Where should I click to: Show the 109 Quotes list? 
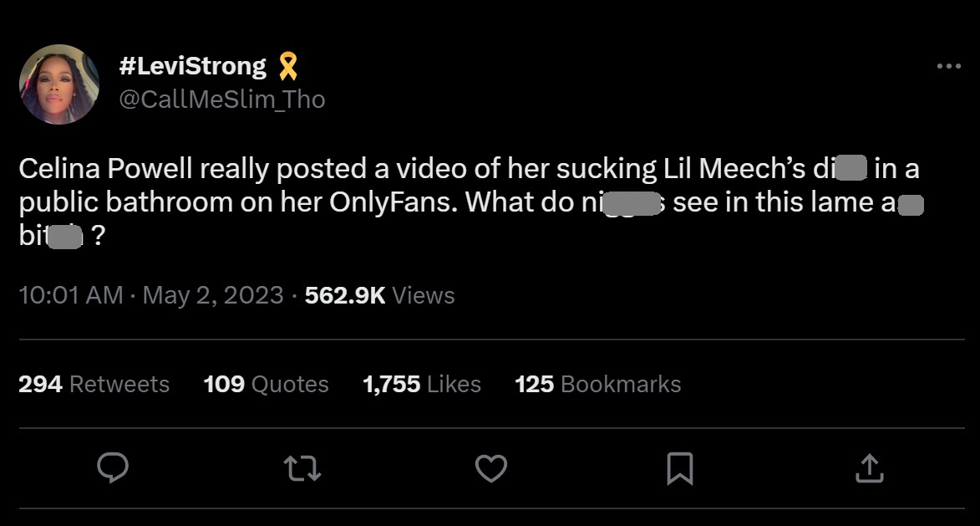(x=266, y=384)
